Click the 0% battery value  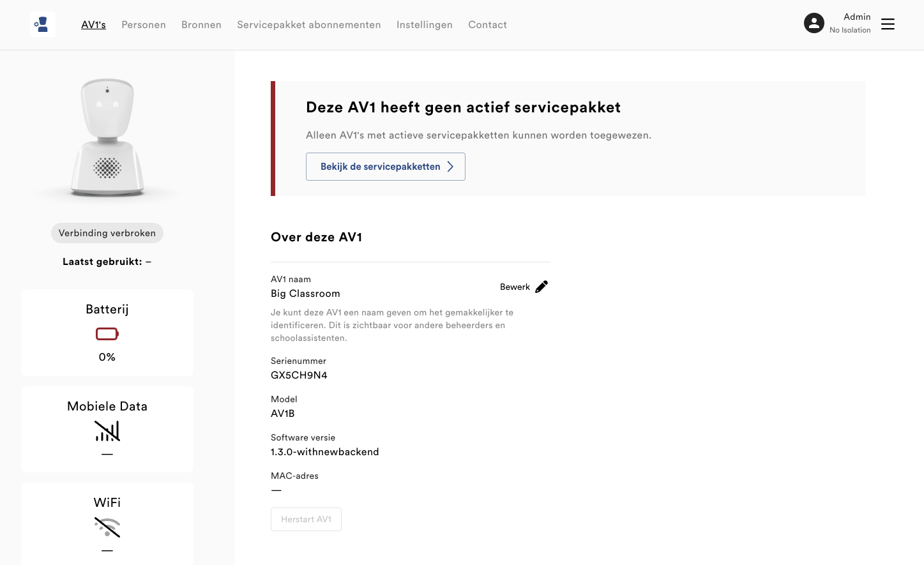click(107, 358)
